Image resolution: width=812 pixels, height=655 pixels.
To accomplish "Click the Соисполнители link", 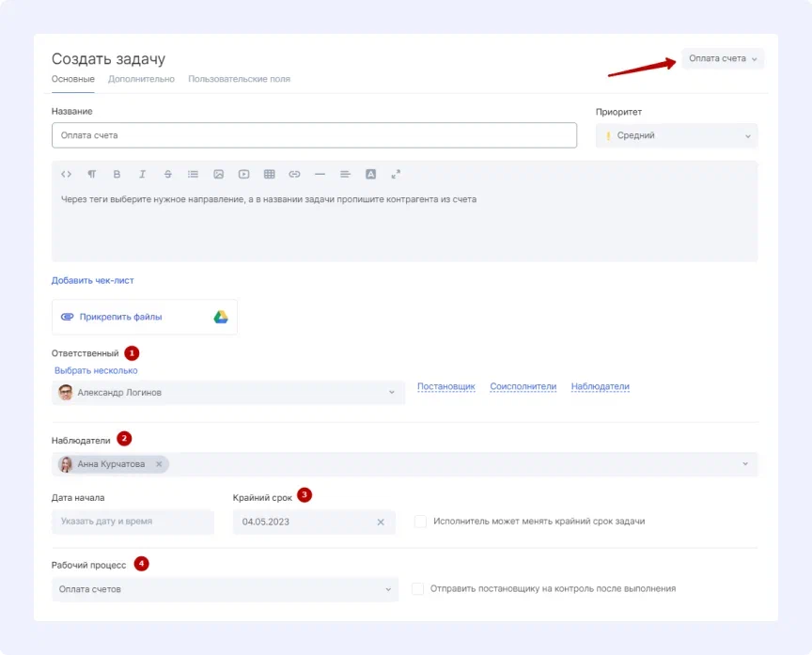I will [523, 386].
